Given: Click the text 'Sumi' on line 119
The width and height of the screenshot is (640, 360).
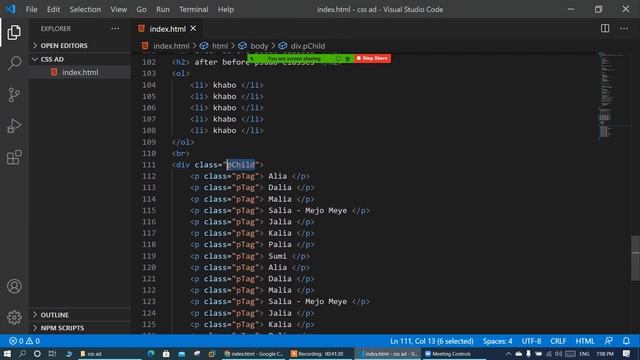Looking at the screenshot, I should pos(277,256).
